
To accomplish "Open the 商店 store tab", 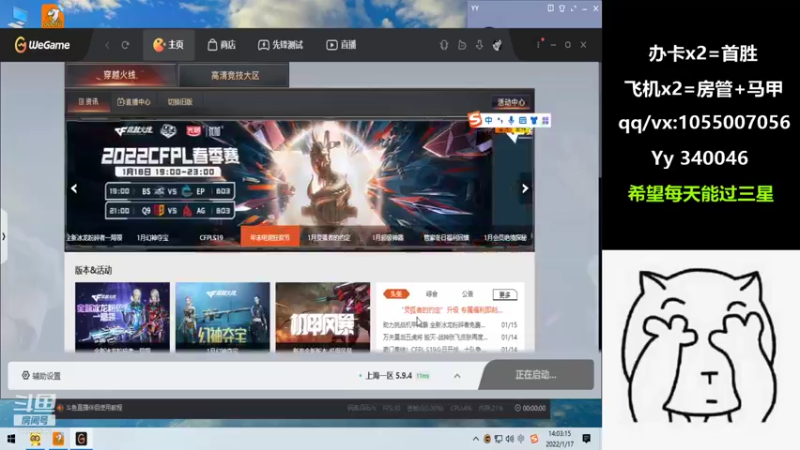I will [x=221, y=45].
